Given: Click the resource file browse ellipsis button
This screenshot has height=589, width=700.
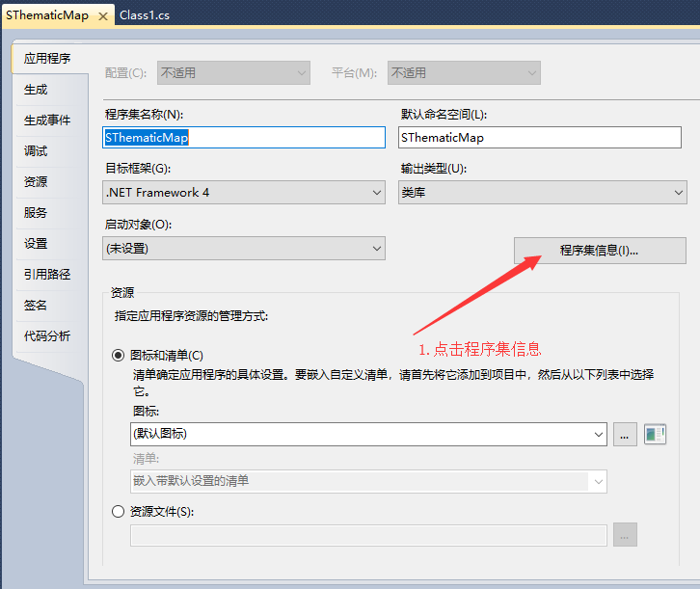Looking at the screenshot, I should (625, 535).
